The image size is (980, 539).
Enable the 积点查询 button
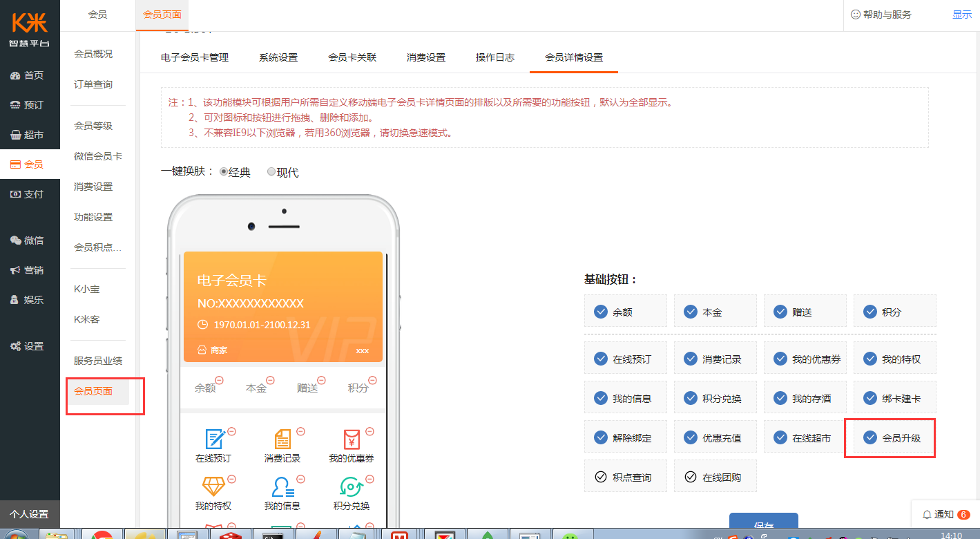(600, 477)
